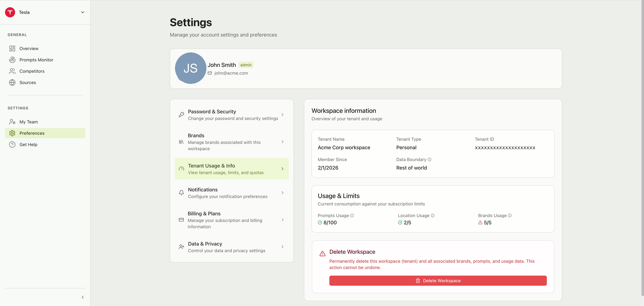The height and width of the screenshot is (306, 644).
Task: Expand Billing & Plans chevron
Action: 283,220
